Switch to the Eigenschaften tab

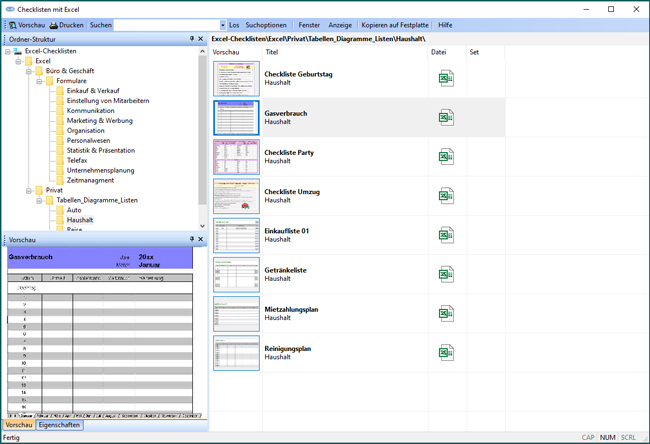(60, 425)
